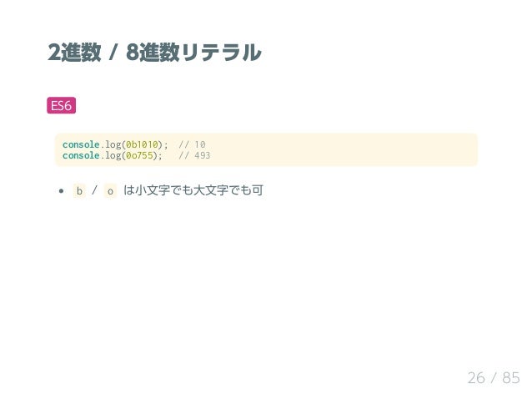Select the code line console.log(0b1010)
Screen dimensions: 532x399
coord(115,144)
